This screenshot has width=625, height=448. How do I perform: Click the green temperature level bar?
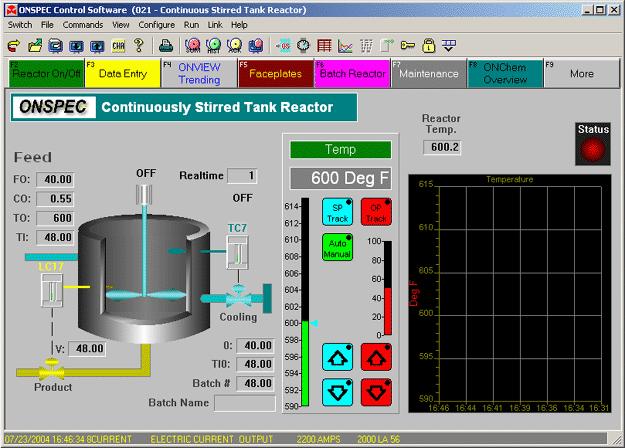pos(305,363)
